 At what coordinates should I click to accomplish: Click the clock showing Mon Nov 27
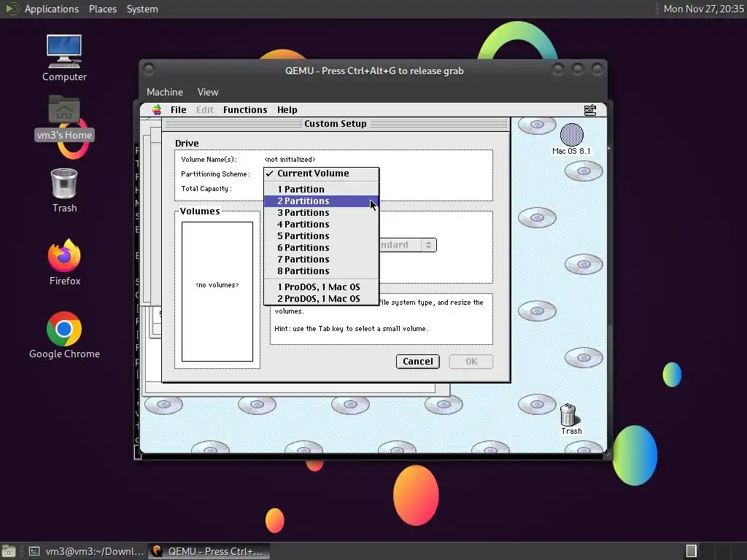703,9
